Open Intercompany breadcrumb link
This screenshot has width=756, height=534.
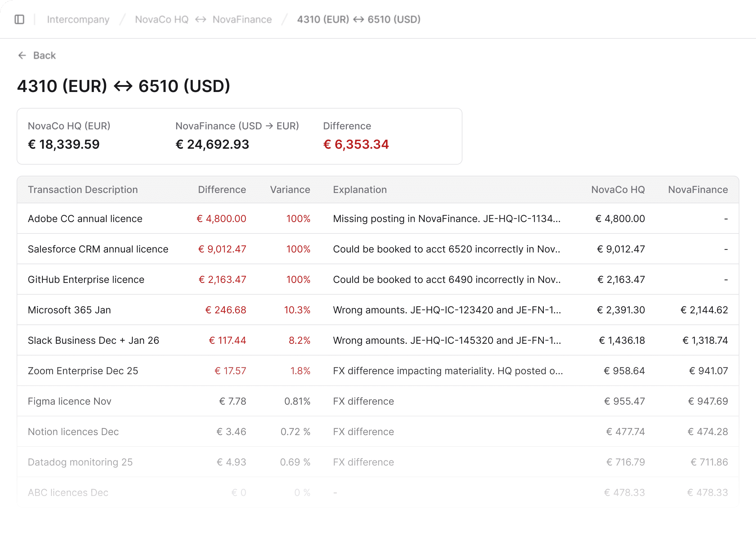(78, 19)
